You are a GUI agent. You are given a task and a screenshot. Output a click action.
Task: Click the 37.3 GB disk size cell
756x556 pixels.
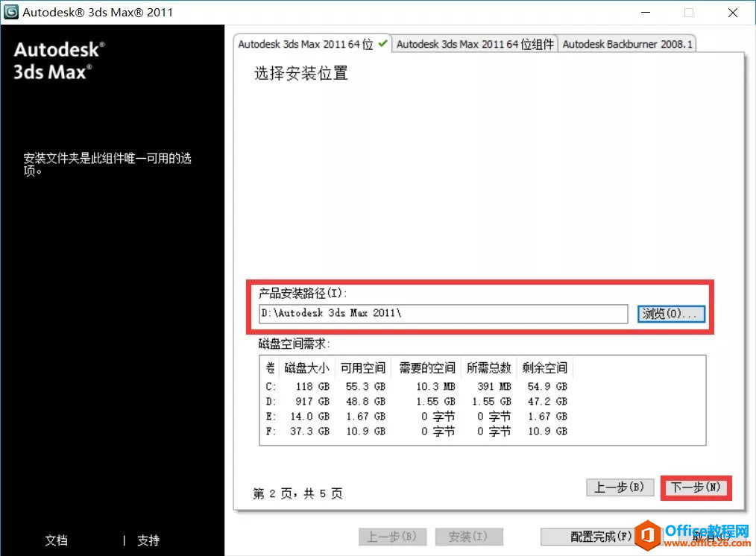pyautogui.click(x=309, y=432)
